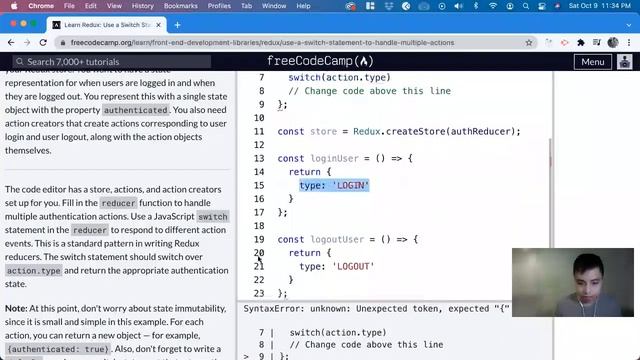Image resolution: width=640 pixels, height=360 pixels.
Task: Select the Learn Redux browser tab
Action: (x=107, y=25)
